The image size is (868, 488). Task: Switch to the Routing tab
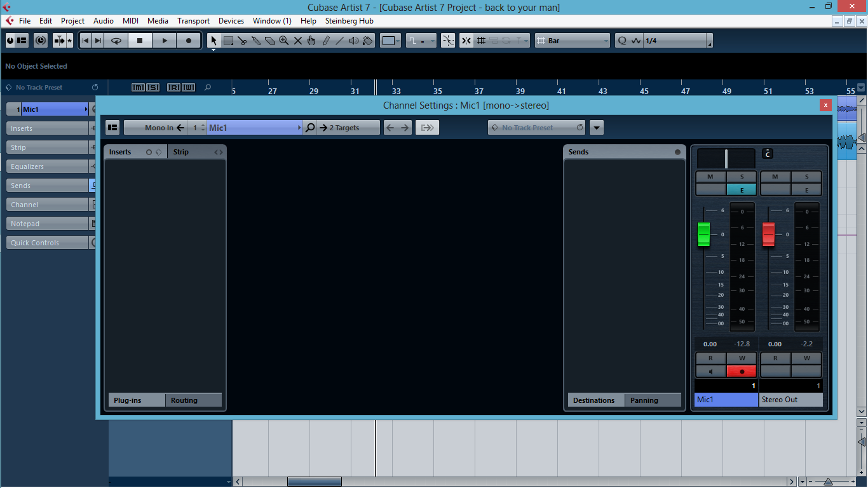pyautogui.click(x=193, y=400)
